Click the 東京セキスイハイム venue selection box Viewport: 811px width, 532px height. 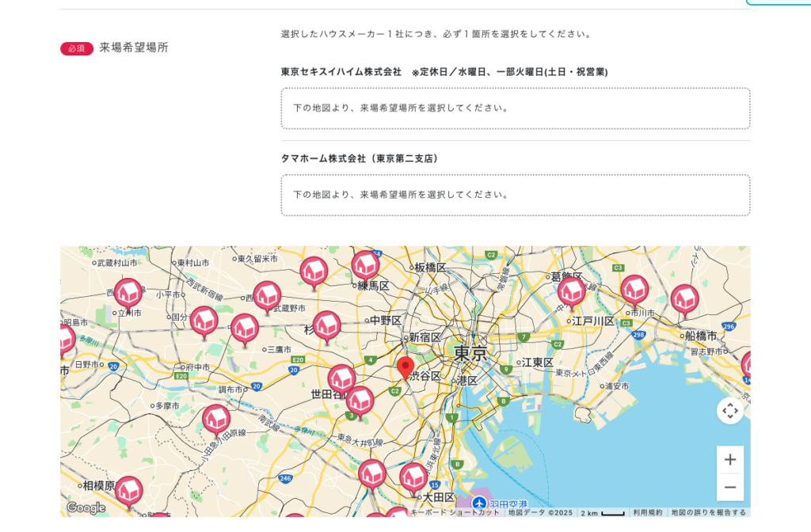click(515, 108)
